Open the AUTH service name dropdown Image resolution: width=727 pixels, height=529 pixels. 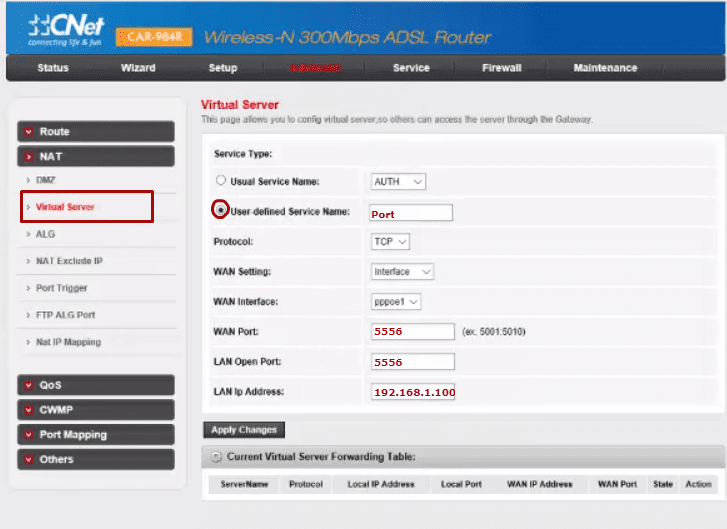pos(398,182)
